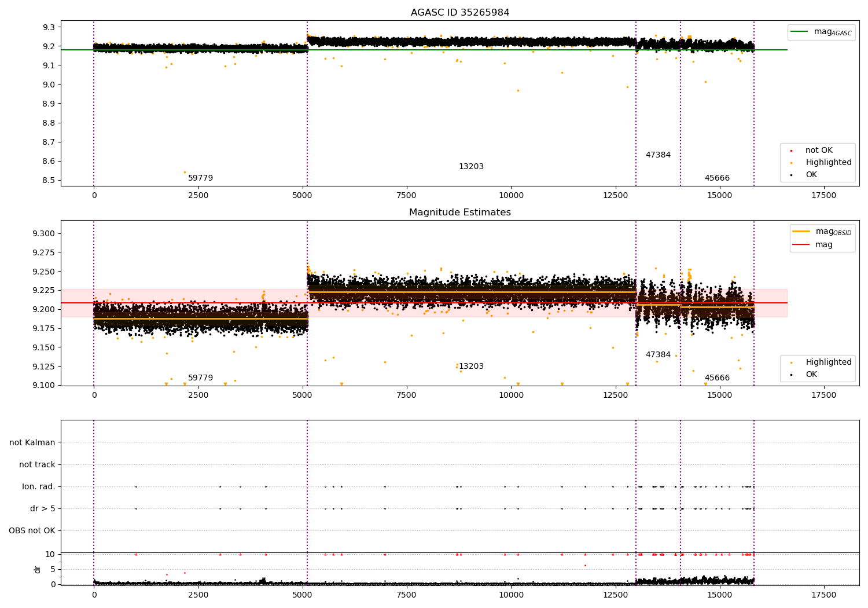Click OBSID label 45666 in the top plot
Image resolution: width=868 pixels, height=608 pixels.
717,178
